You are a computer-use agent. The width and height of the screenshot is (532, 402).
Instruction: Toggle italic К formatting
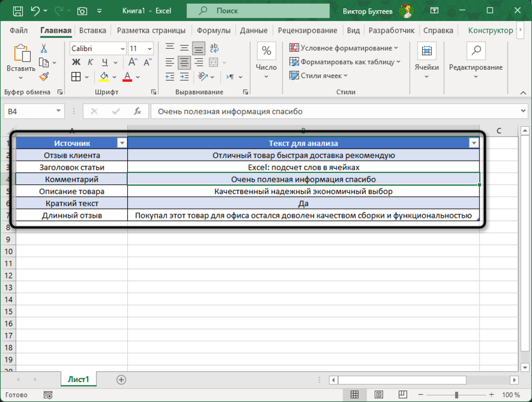click(x=91, y=63)
